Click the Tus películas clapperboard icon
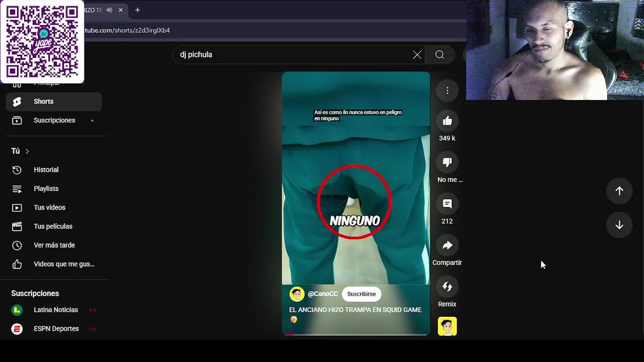 coord(17,226)
